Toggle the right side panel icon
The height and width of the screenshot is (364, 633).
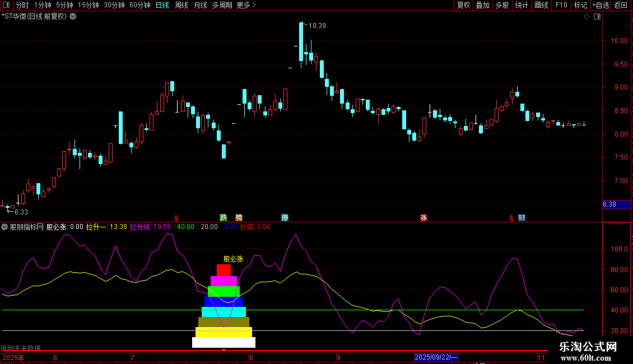(597, 17)
